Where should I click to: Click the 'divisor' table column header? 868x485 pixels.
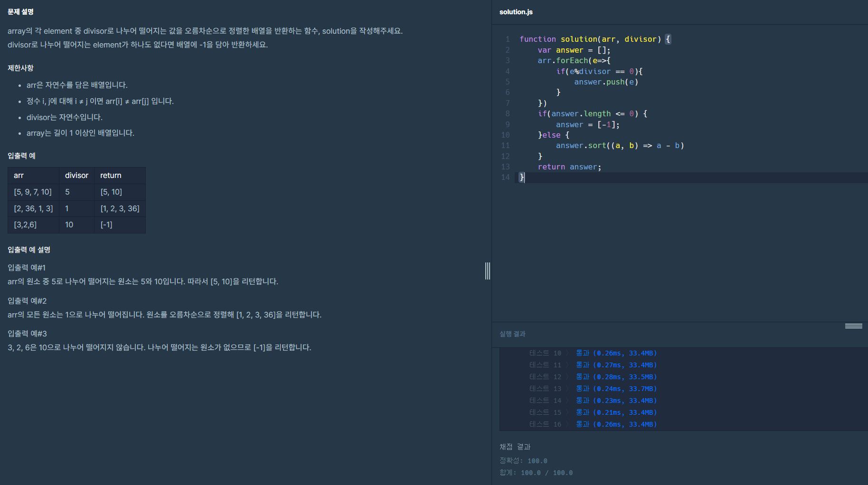click(76, 175)
